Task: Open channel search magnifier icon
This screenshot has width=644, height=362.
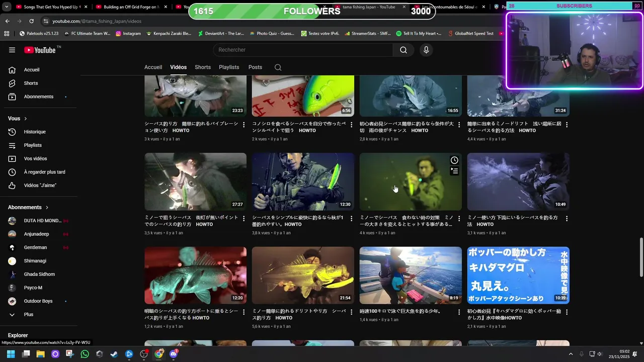Action: (278, 67)
